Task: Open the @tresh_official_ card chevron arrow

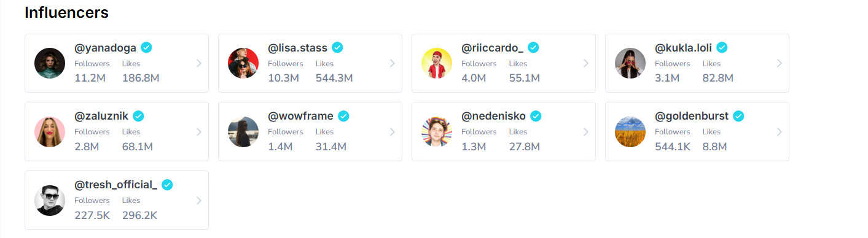Action: click(199, 200)
